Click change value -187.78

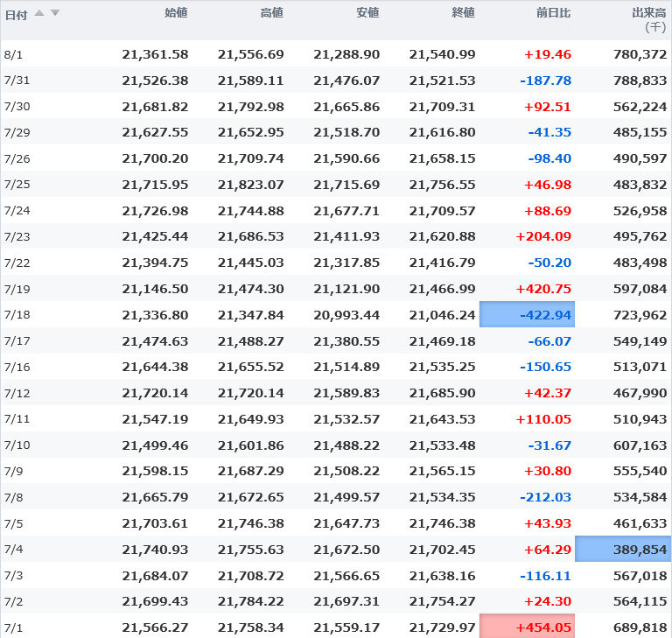(546, 81)
